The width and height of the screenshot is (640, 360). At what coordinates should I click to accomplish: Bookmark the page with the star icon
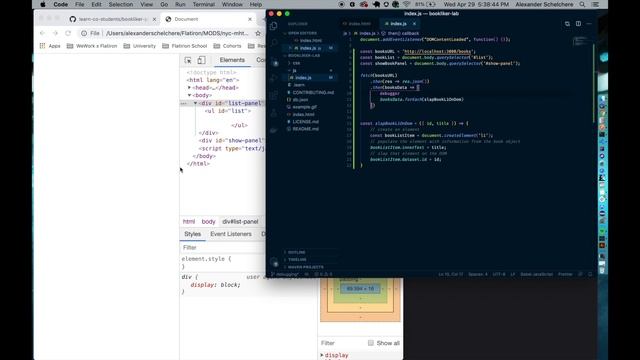point(258,33)
